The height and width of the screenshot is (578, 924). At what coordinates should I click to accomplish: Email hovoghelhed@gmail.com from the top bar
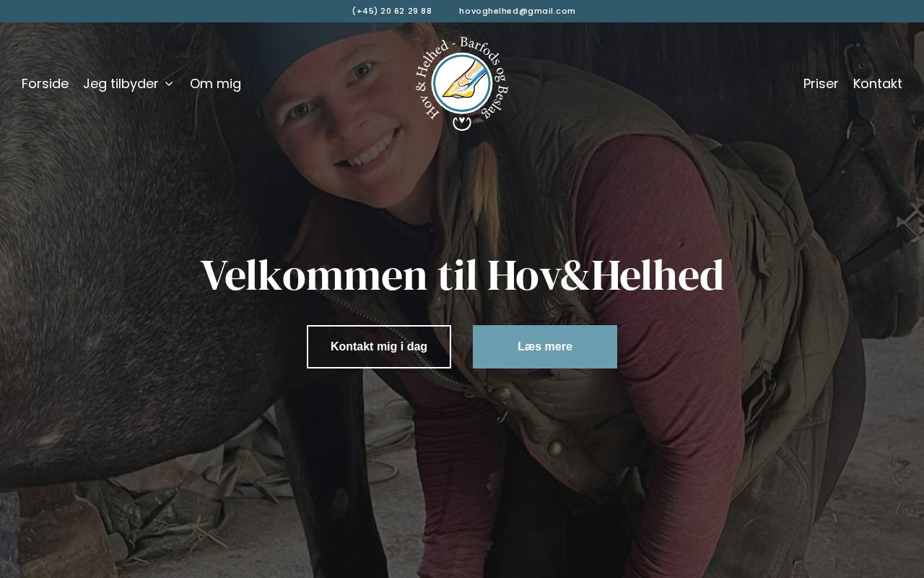pos(518,11)
